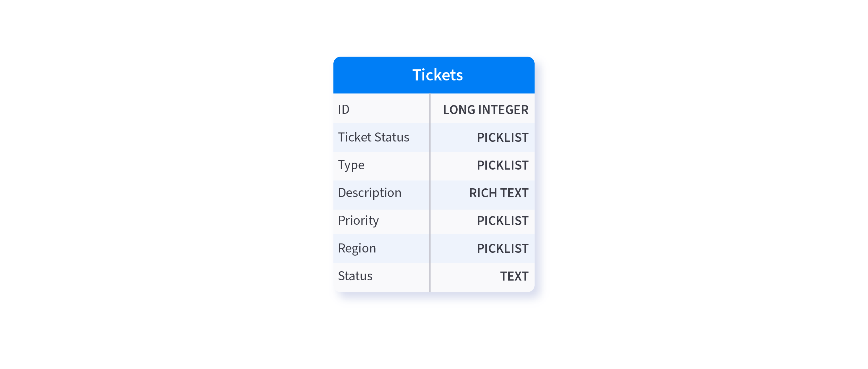This screenshot has height=369, width=868.
Task: Click the TEXT data type for Status
Action: point(514,276)
